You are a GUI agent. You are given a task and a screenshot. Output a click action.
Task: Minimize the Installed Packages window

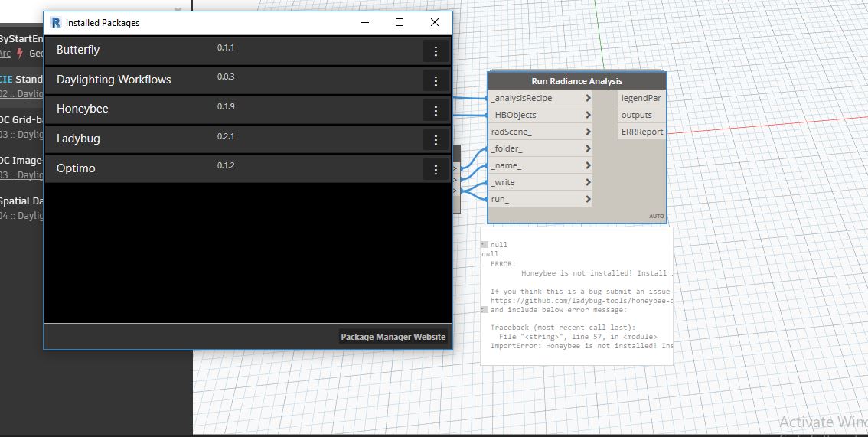click(x=365, y=22)
